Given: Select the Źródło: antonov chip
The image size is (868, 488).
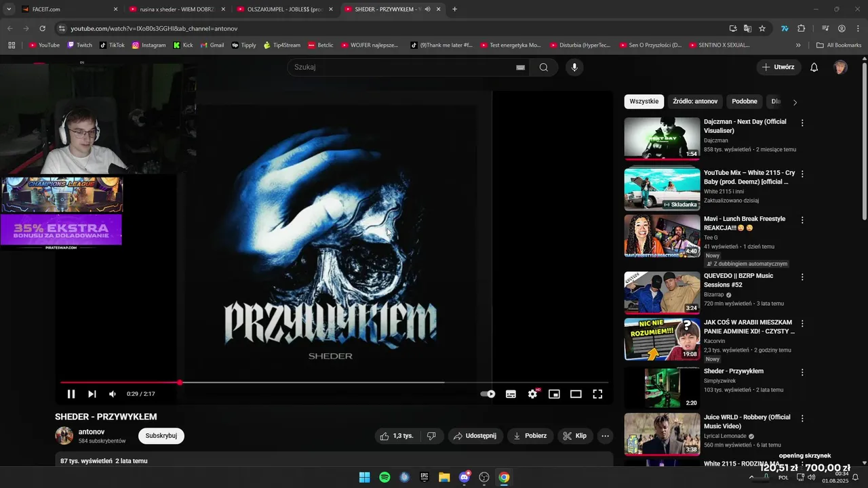Looking at the screenshot, I should click(x=695, y=102).
